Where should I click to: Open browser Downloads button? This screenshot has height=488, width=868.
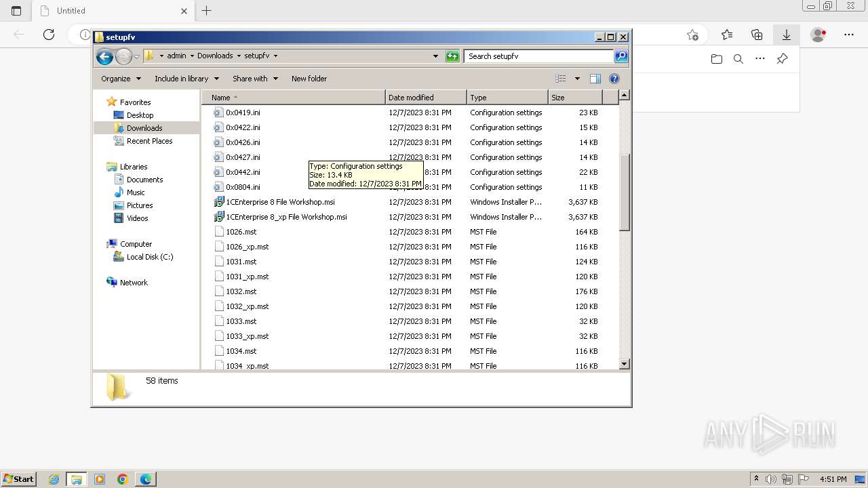[787, 35]
